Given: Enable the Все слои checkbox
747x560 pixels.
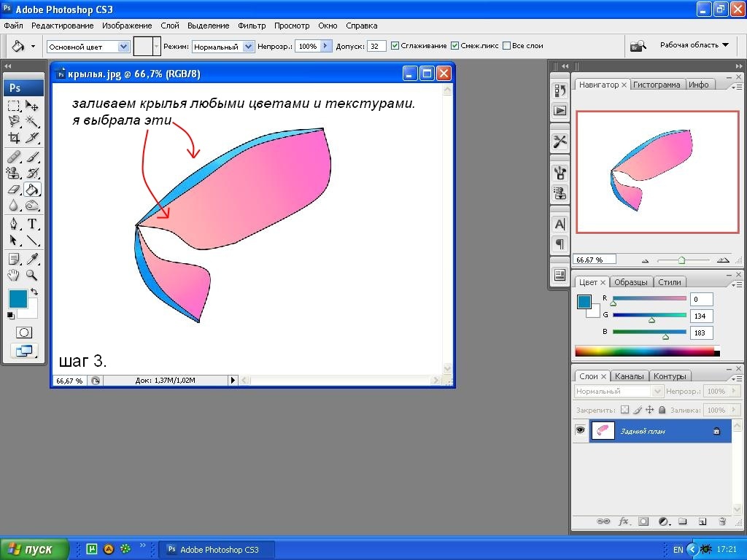Looking at the screenshot, I should coord(507,46).
